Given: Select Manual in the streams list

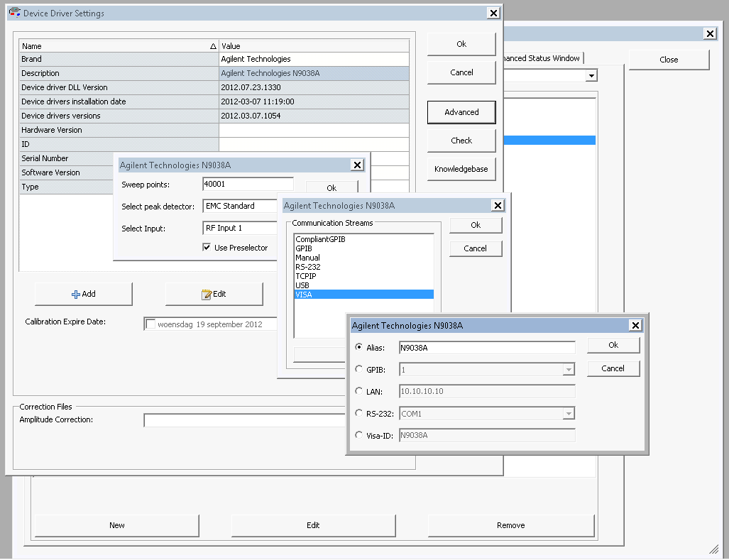Looking at the screenshot, I should (x=364, y=258).
